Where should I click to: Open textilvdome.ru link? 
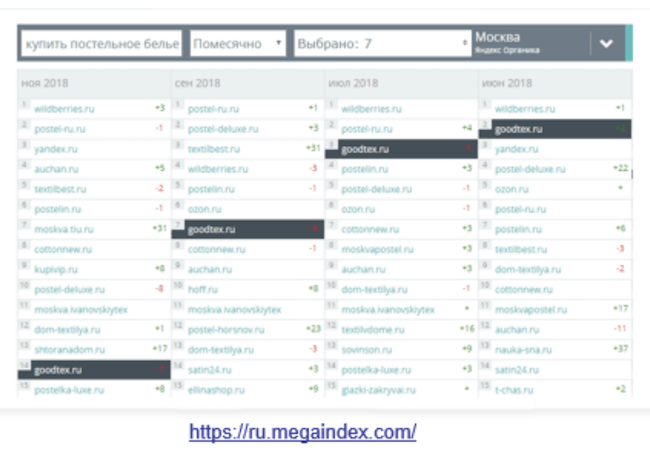[373, 330]
